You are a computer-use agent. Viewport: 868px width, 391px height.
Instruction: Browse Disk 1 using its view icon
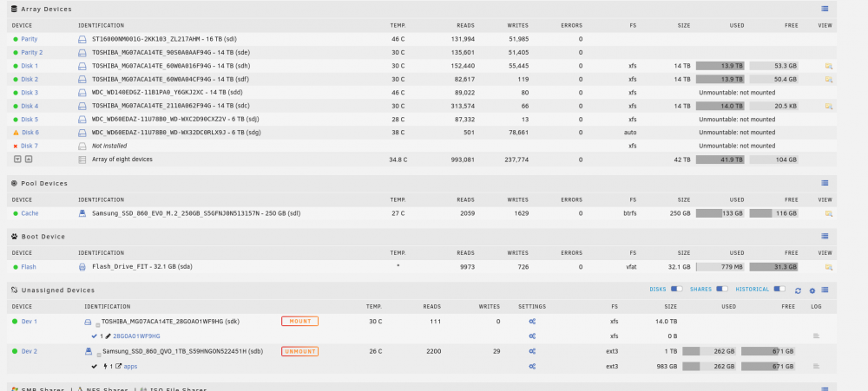pos(829,66)
